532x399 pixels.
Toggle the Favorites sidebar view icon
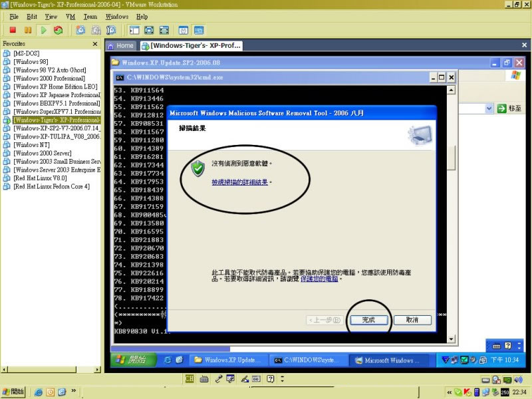point(134,30)
